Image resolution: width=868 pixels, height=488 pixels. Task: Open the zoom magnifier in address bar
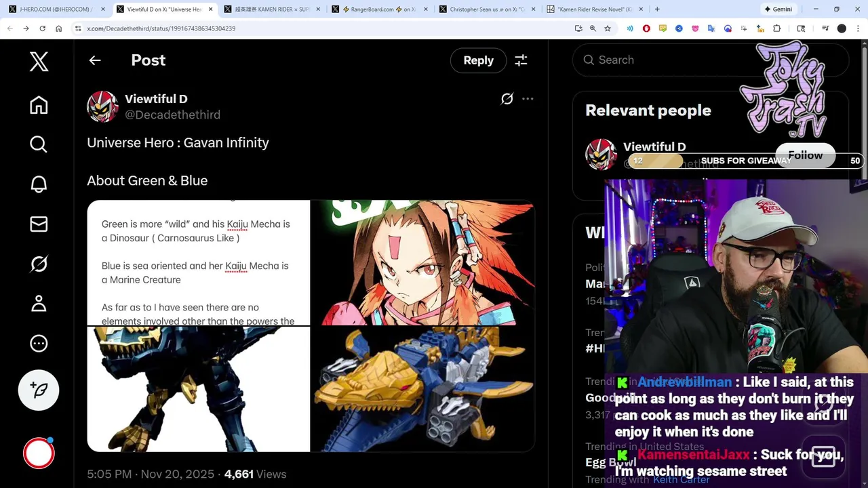pyautogui.click(x=593, y=28)
